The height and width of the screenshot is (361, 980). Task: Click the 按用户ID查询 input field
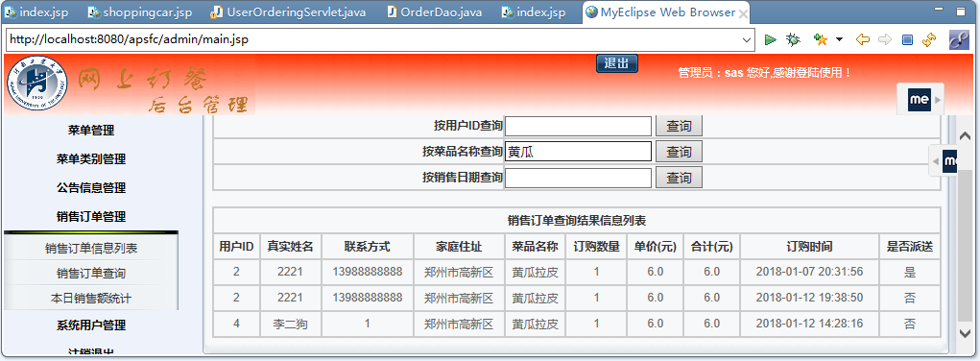pyautogui.click(x=578, y=126)
